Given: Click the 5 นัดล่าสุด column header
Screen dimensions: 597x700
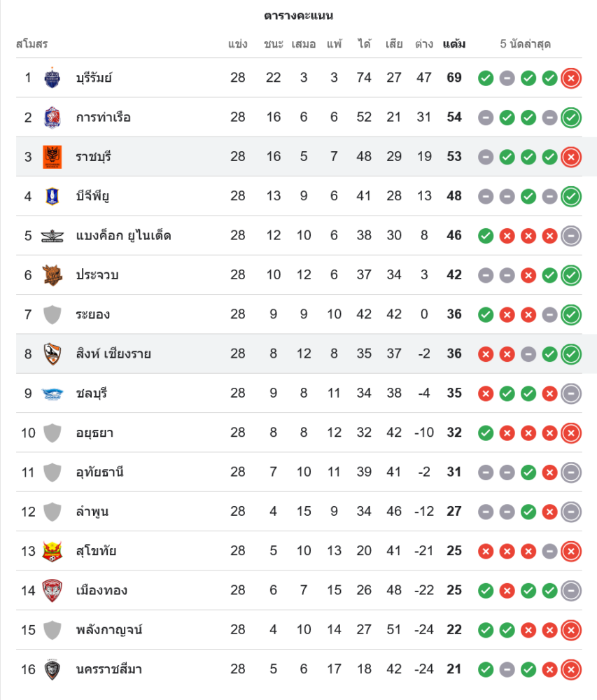Looking at the screenshot, I should point(526,44).
